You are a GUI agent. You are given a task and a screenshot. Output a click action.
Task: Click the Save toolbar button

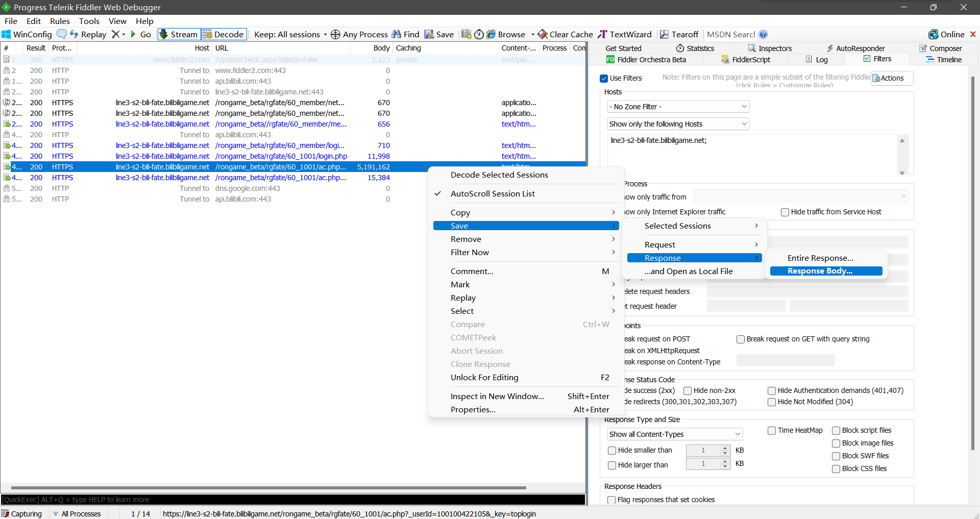439,34
